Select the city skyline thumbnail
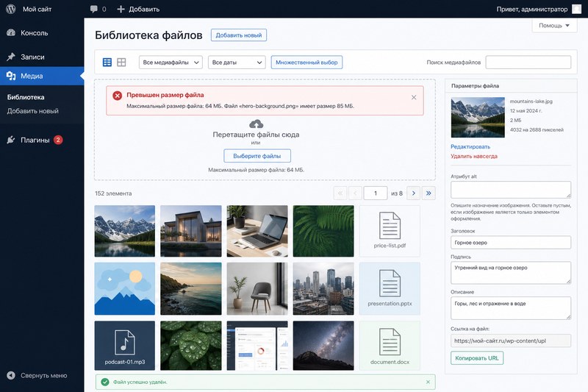The width and height of the screenshot is (588, 392). (x=323, y=288)
